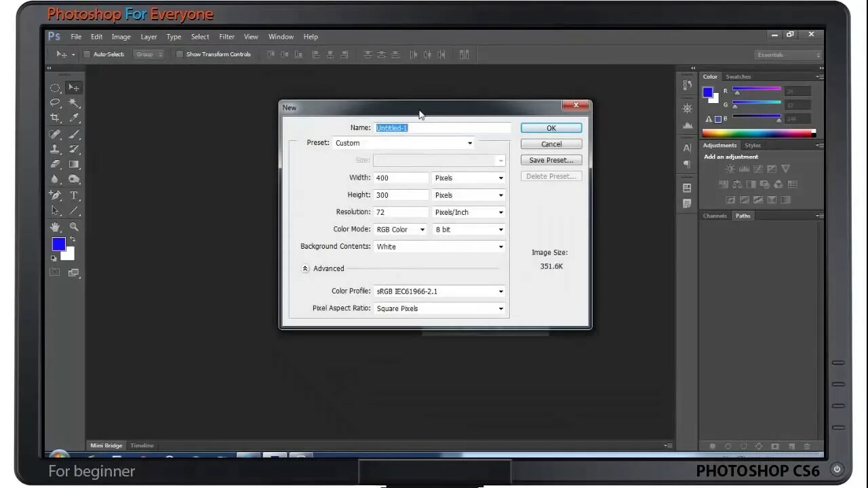Click the Save Preset button

551,161
